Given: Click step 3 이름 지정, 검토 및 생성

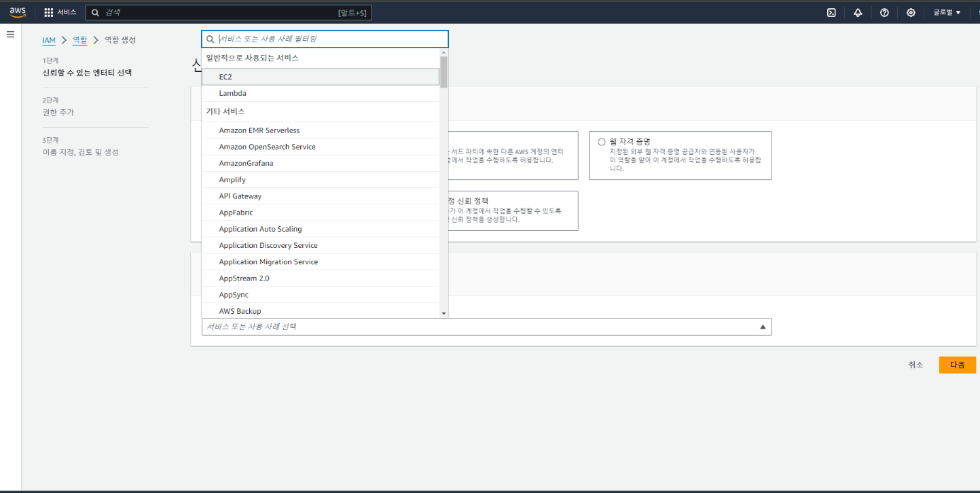Looking at the screenshot, I should 81,152.
